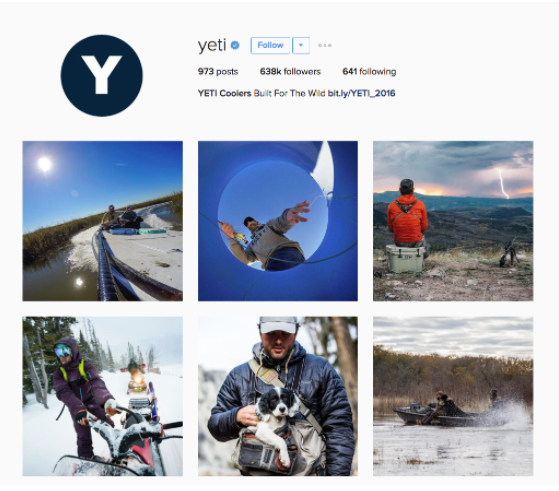
Task: Follow the yeti account
Action: tap(270, 45)
